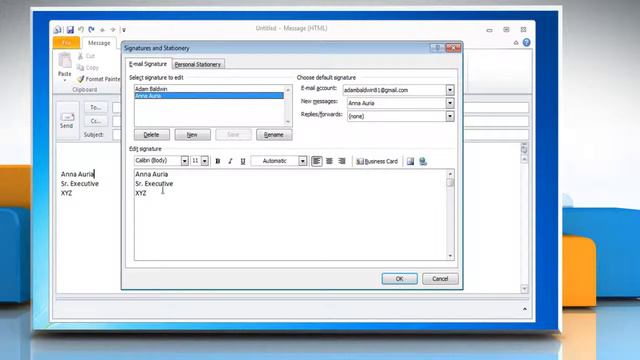Align signature text left
640x360 pixels.
coord(316,161)
